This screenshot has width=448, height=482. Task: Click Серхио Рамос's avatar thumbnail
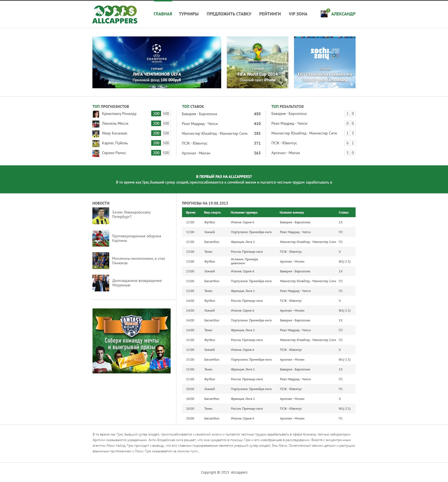(x=96, y=153)
